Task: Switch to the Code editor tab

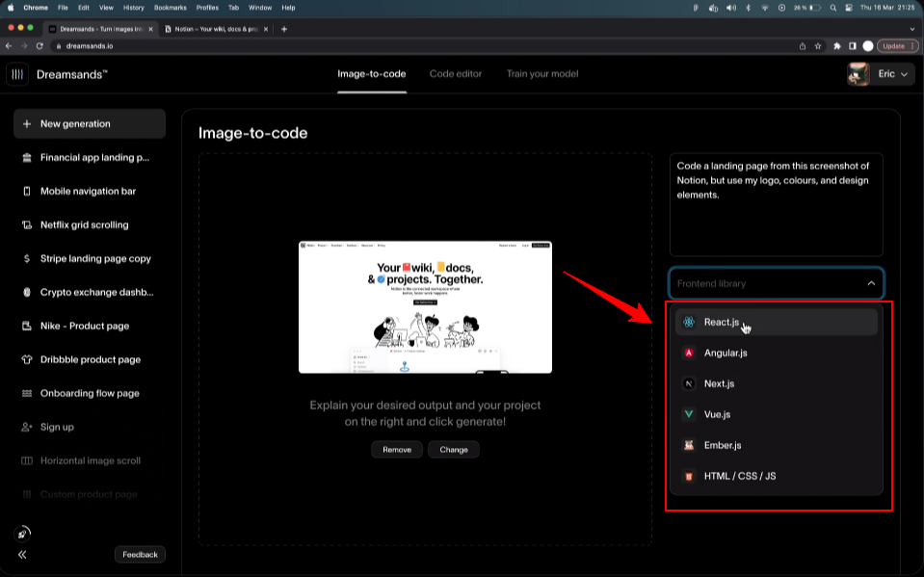Action: pyautogui.click(x=456, y=74)
